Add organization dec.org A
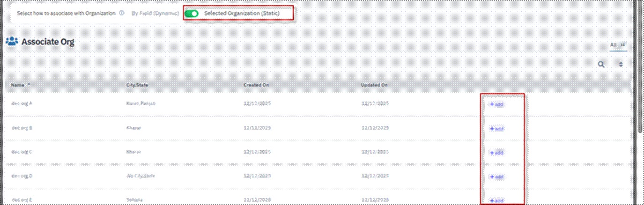644x205 pixels. pyautogui.click(x=496, y=104)
